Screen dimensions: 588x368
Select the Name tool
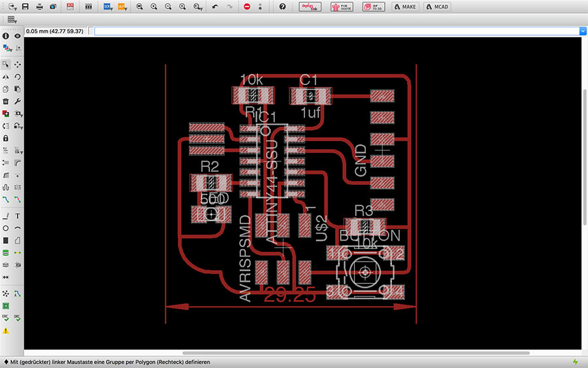pyautogui.click(x=6, y=151)
